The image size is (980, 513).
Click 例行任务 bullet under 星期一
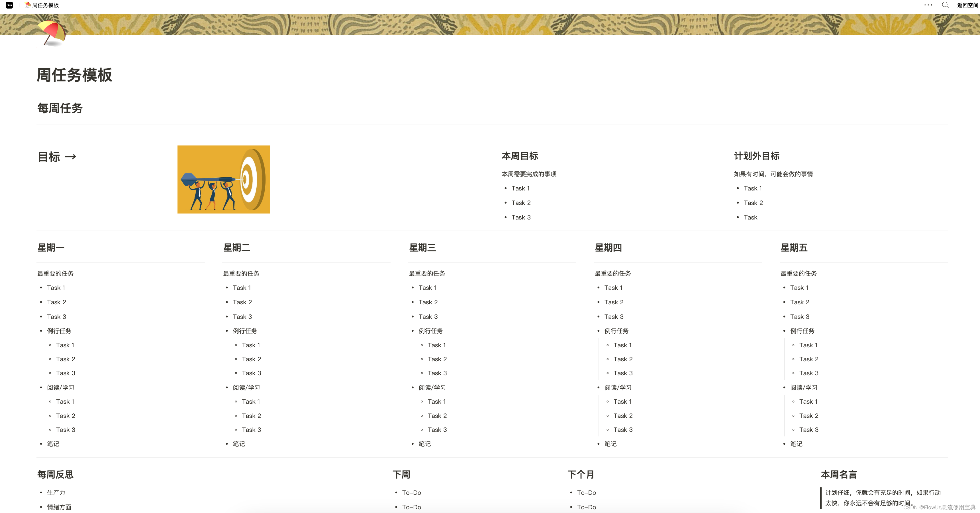pyautogui.click(x=59, y=331)
